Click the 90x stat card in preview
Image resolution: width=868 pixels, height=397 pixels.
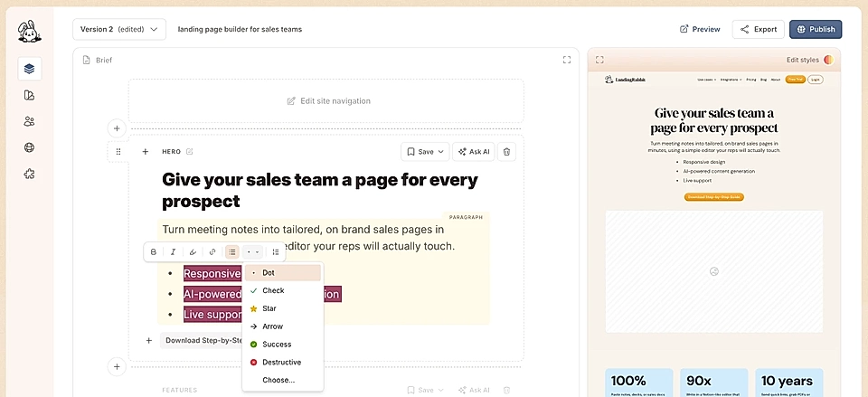click(x=714, y=383)
